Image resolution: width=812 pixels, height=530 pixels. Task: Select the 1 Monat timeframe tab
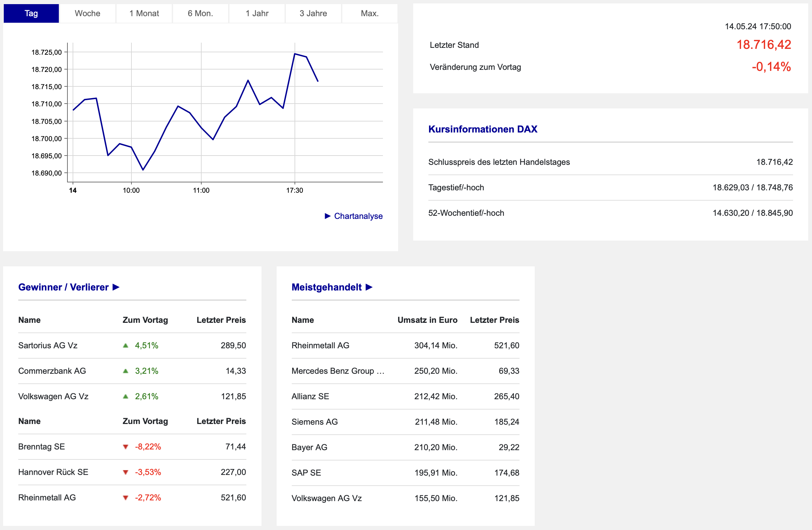[x=144, y=13]
